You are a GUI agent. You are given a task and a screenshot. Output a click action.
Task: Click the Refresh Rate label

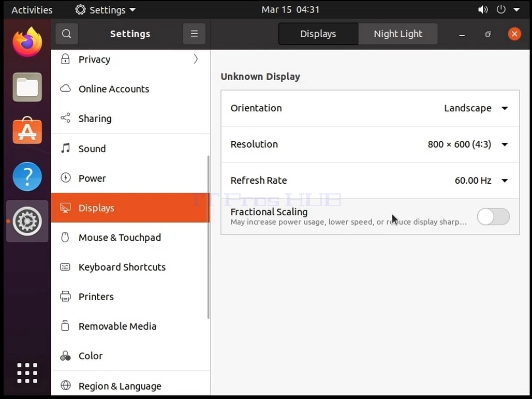coord(259,180)
